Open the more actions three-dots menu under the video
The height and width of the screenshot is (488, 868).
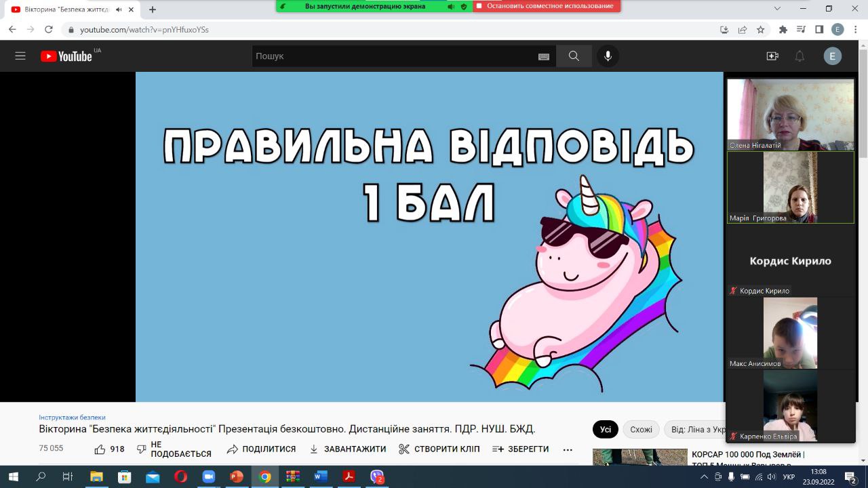[568, 449]
